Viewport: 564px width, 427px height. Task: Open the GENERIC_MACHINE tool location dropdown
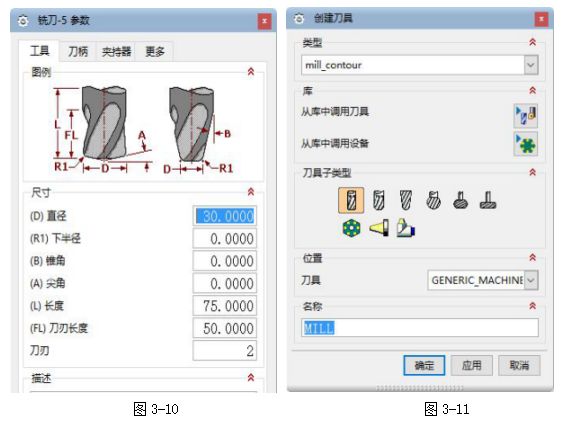click(483, 280)
